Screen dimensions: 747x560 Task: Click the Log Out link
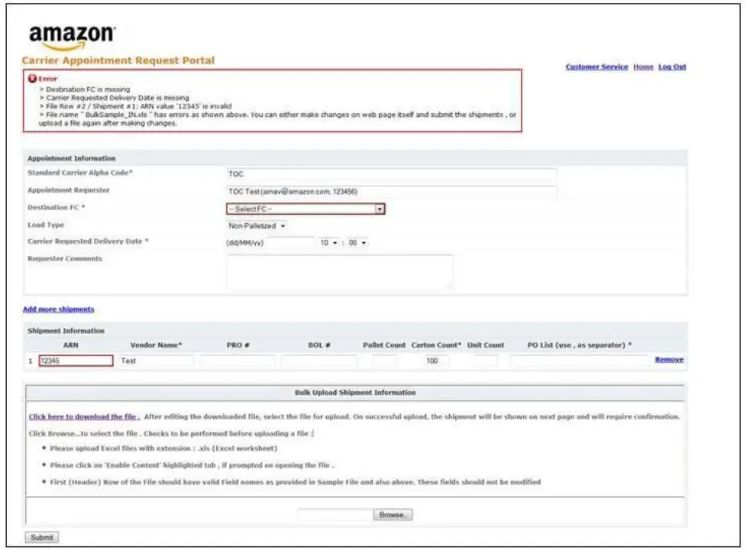click(671, 66)
